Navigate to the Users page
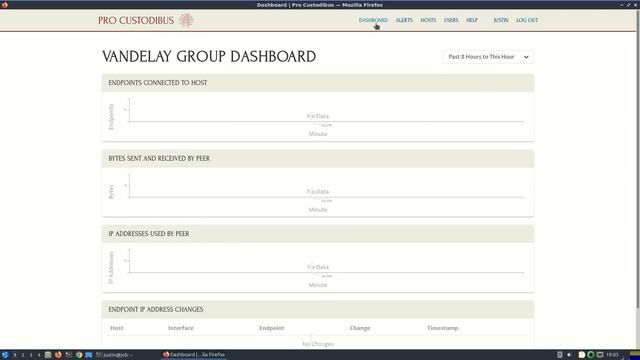 [451, 20]
